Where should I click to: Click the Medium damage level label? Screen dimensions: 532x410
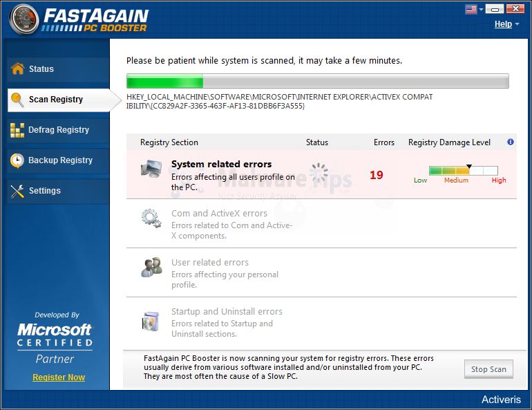(x=456, y=180)
